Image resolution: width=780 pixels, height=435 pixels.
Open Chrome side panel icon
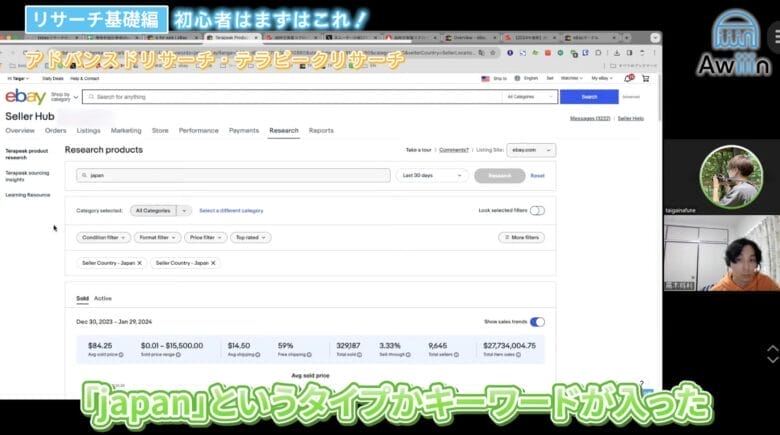(x=629, y=52)
